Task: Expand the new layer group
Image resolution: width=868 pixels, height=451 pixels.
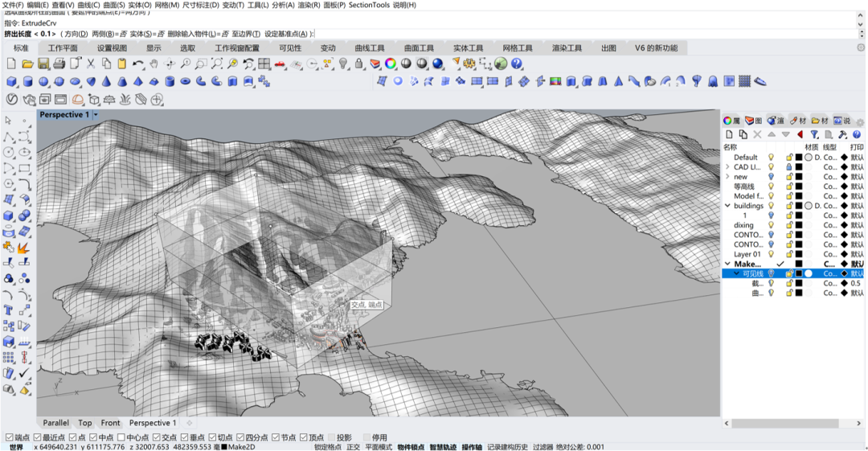Action: point(727,176)
